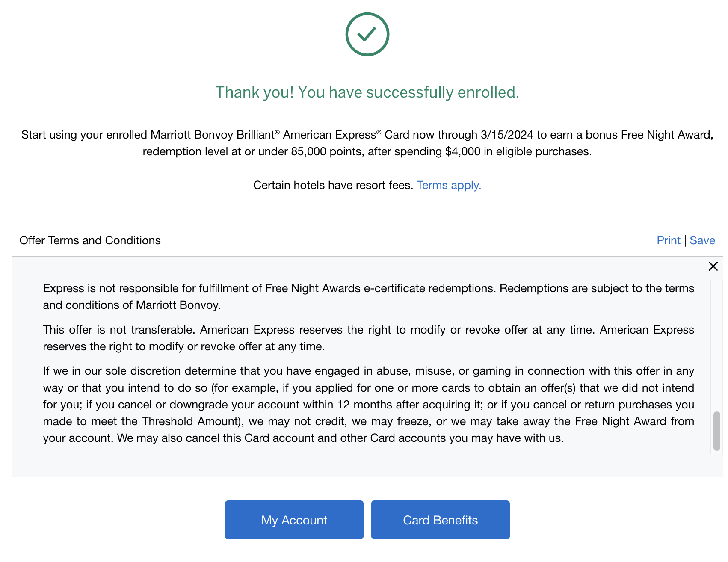The width and height of the screenshot is (728, 562).
Task: Close the offer terms panel with X
Action: 713,266
